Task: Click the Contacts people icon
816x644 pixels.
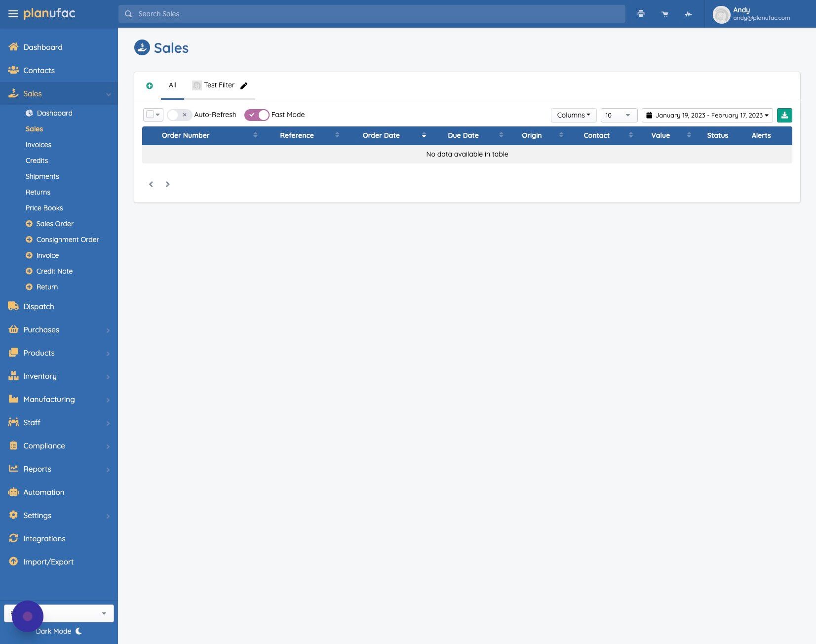Action: 13,70
